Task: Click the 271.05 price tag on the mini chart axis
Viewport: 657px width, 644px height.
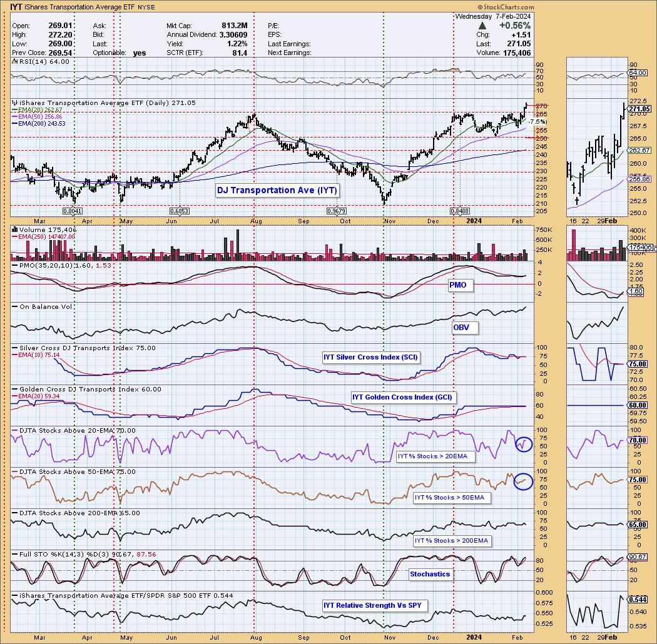Action: [639, 109]
